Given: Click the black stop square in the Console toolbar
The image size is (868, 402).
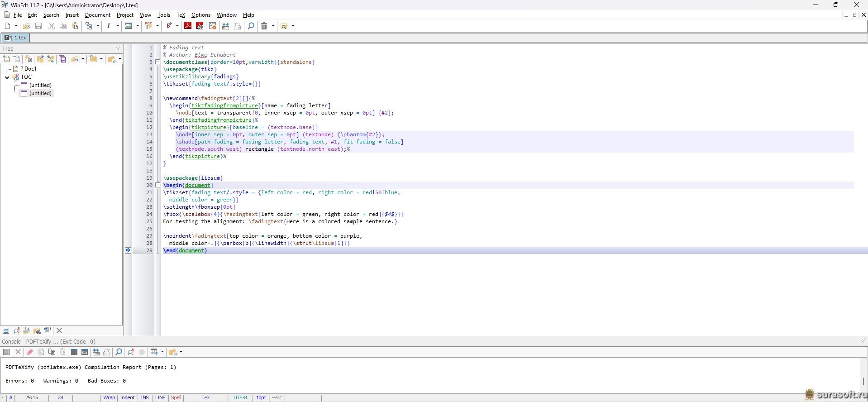Looking at the screenshot, I should (74, 352).
